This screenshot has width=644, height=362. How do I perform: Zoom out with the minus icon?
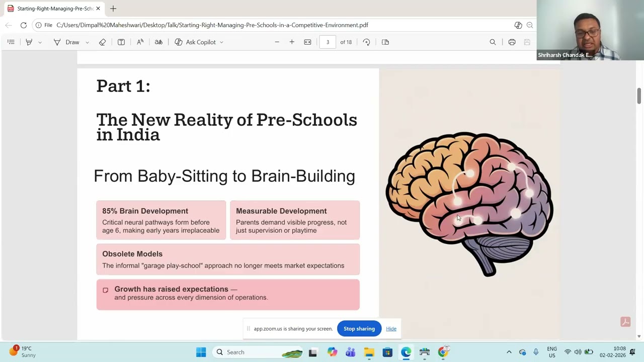click(x=277, y=42)
